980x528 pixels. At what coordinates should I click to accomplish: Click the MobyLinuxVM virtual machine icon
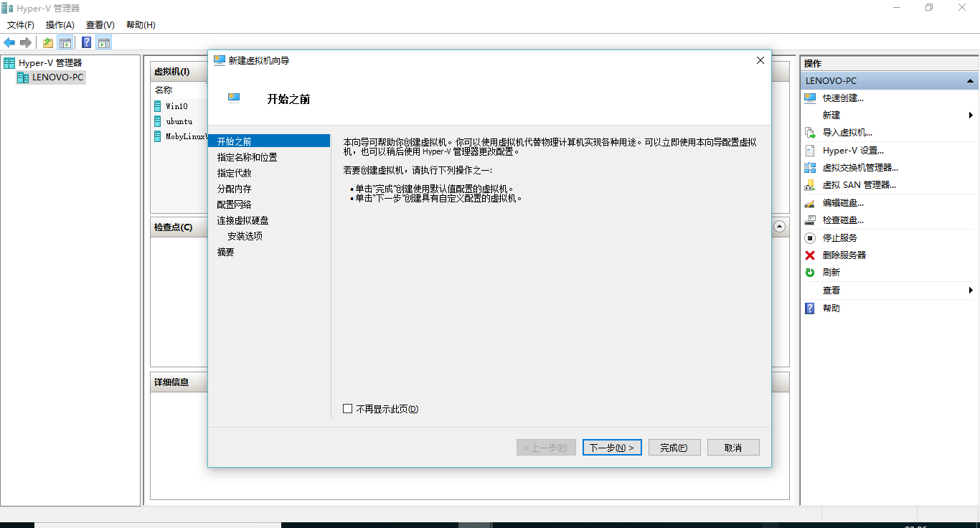[158, 136]
